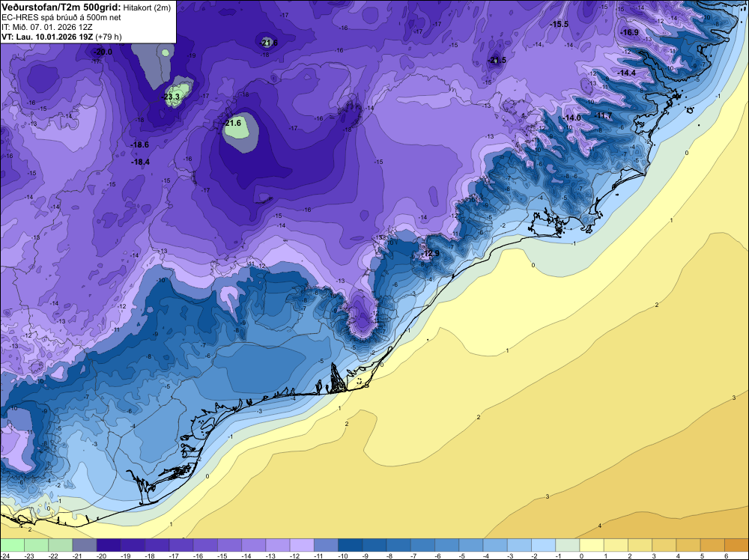
Task: Click the -21.5 temperature label
Action: pos(497,60)
